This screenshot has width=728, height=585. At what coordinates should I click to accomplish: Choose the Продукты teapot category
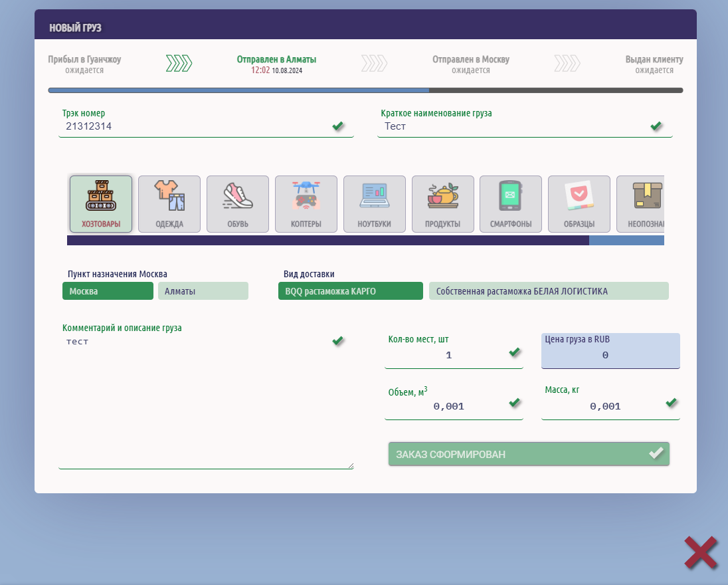coord(443,204)
